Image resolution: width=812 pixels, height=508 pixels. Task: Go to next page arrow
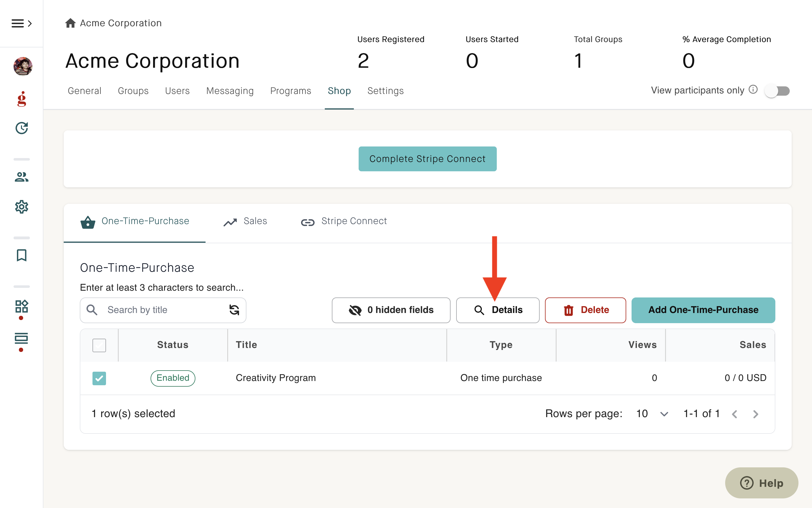tap(756, 414)
